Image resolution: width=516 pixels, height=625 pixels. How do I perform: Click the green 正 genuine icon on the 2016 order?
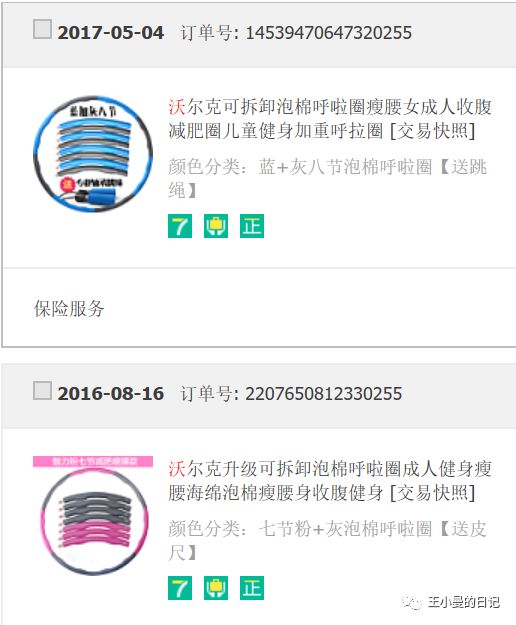[252, 588]
